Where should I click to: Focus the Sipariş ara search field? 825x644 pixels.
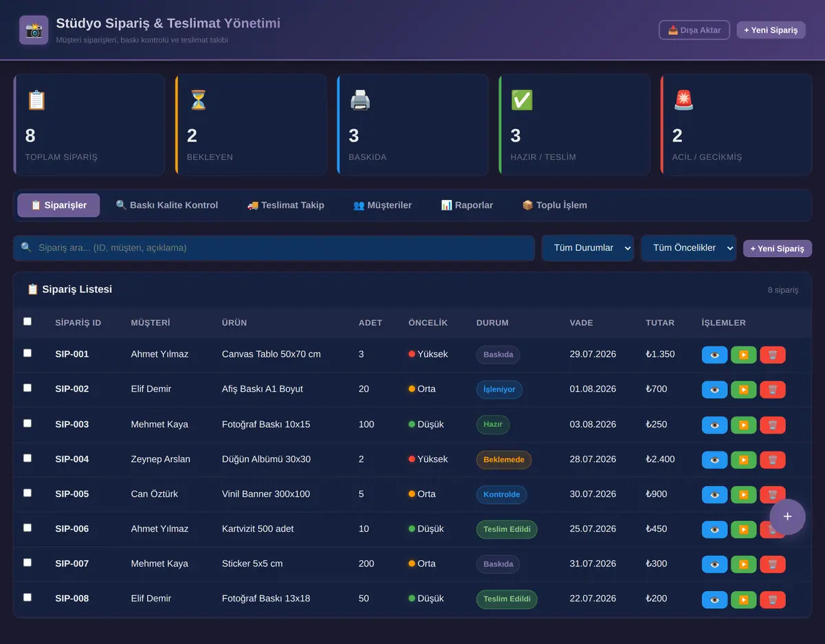coord(274,248)
